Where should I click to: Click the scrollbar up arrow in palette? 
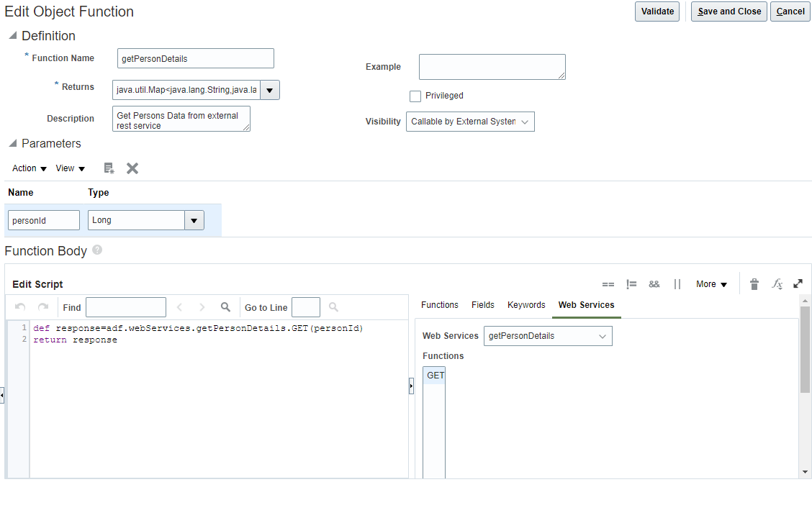(x=805, y=300)
